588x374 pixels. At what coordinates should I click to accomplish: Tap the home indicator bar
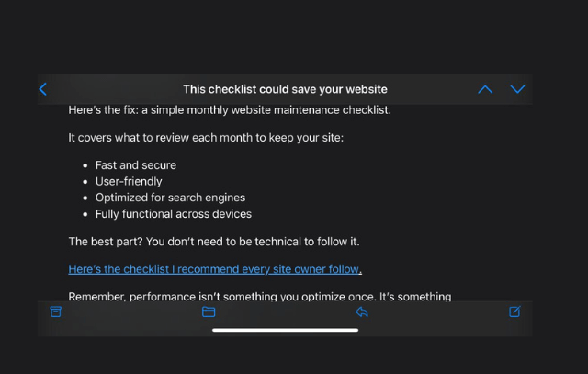coord(285,330)
